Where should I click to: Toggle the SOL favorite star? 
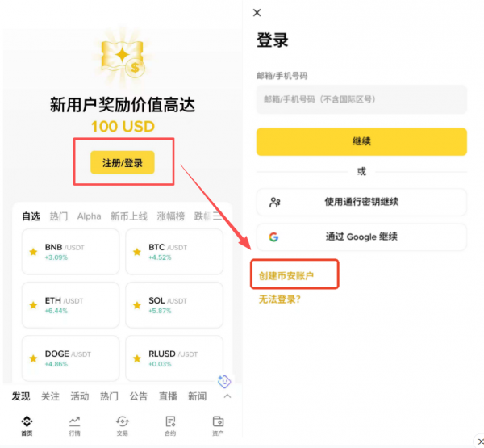pos(137,305)
